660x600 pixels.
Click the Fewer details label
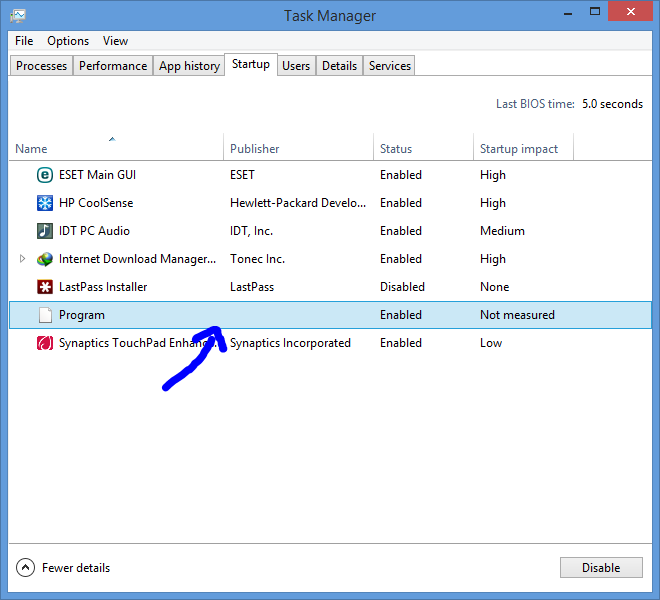click(76, 568)
